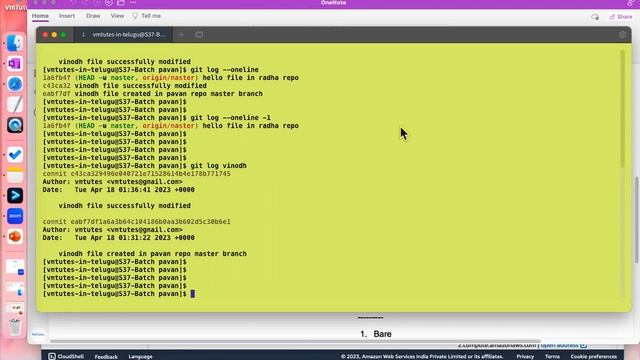Select the vmtutes-in-telugu terminal tab
This screenshot has width=640, height=360.
[x=123, y=35]
